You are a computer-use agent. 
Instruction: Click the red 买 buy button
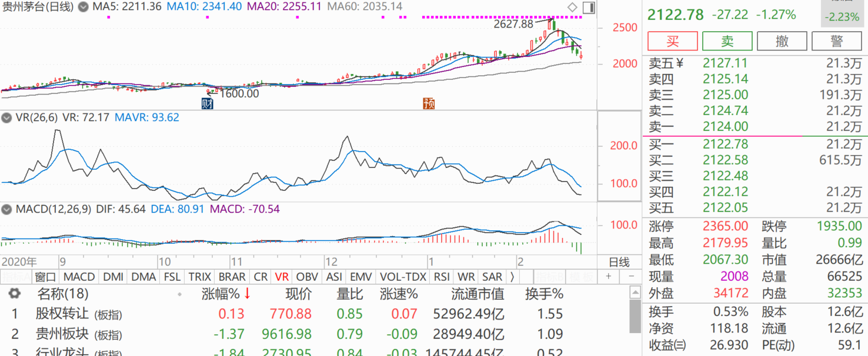click(x=672, y=41)
